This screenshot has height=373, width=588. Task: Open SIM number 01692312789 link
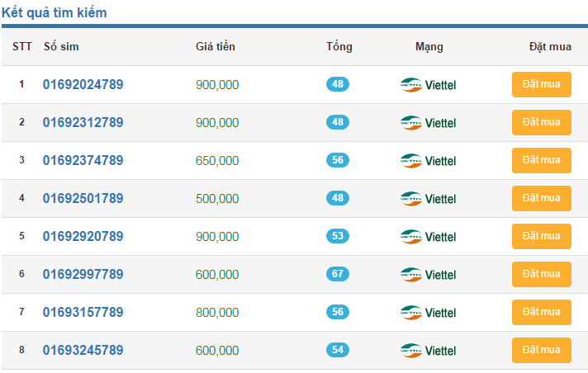pyautogui.click(x=83, y=123)
